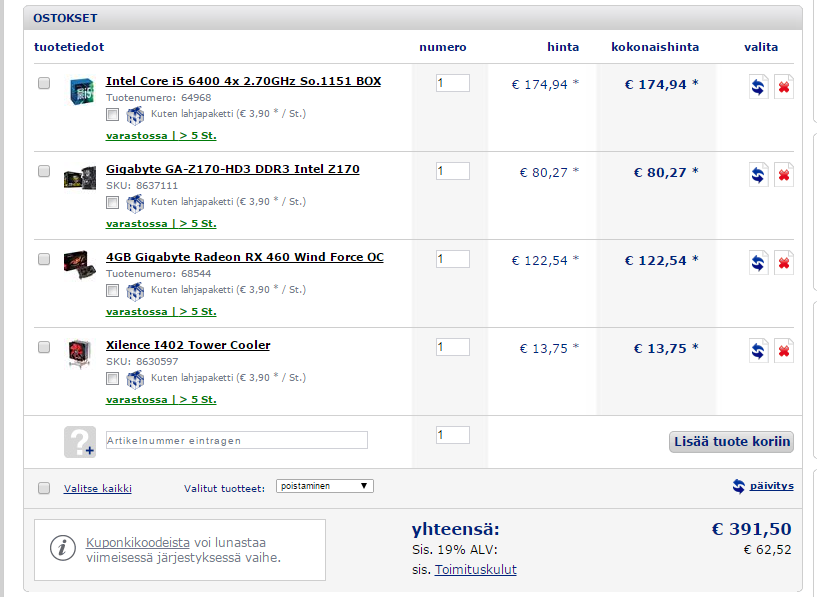Open Gigabyte motherboard product thumbnail
This screenshot has width=817, height=597.
80,178
